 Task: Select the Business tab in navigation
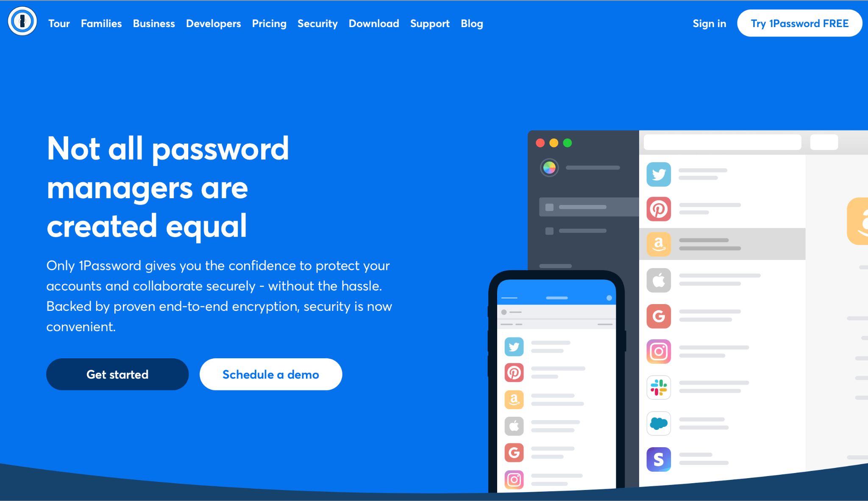click(154, 24)
